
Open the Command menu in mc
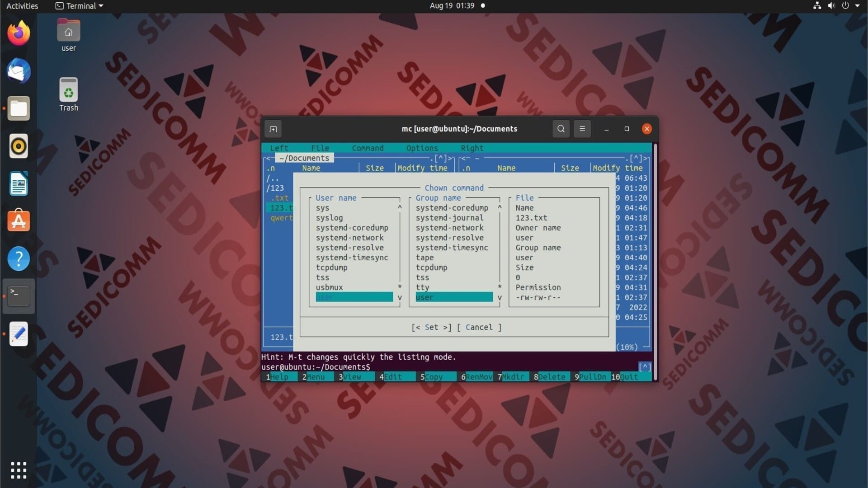(368, 148)
